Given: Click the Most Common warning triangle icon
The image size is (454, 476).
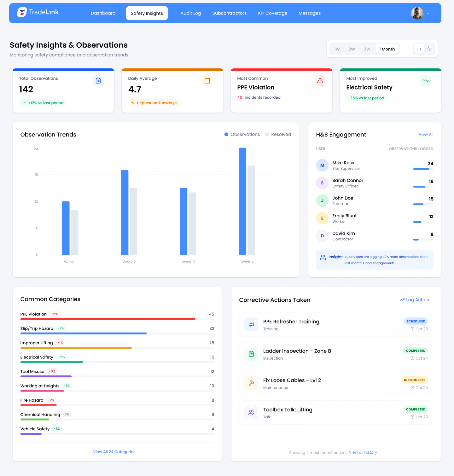Looking at the screenshot, I should click(320, 81).
